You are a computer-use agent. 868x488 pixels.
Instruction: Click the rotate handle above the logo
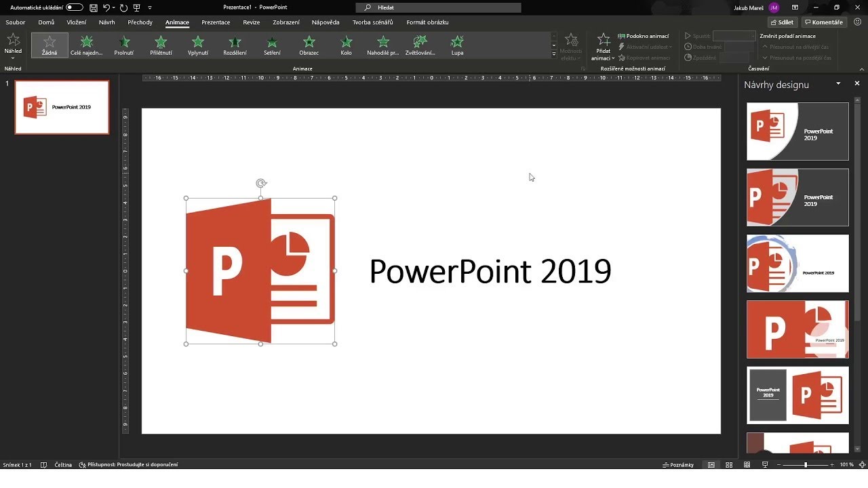coord(261,183)
